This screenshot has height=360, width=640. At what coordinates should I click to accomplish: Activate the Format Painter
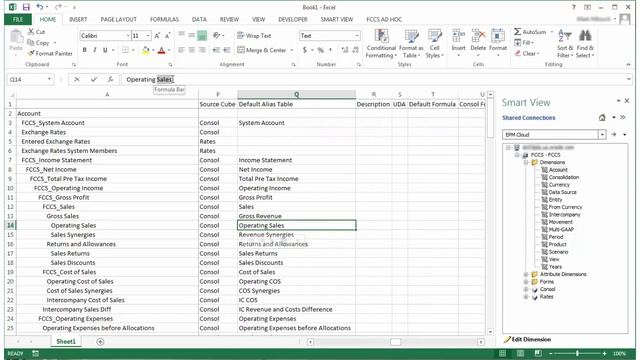coord(50,53)
